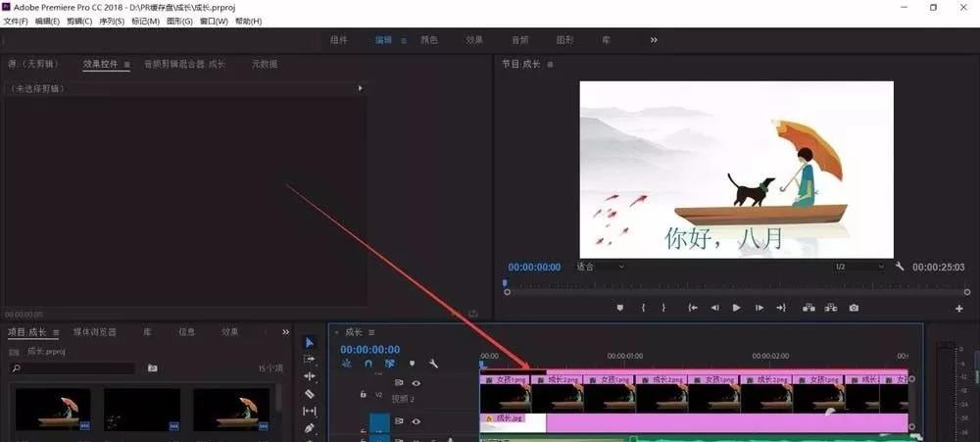
Task: Select the Razor tool
Action: [x=310, y=394]
